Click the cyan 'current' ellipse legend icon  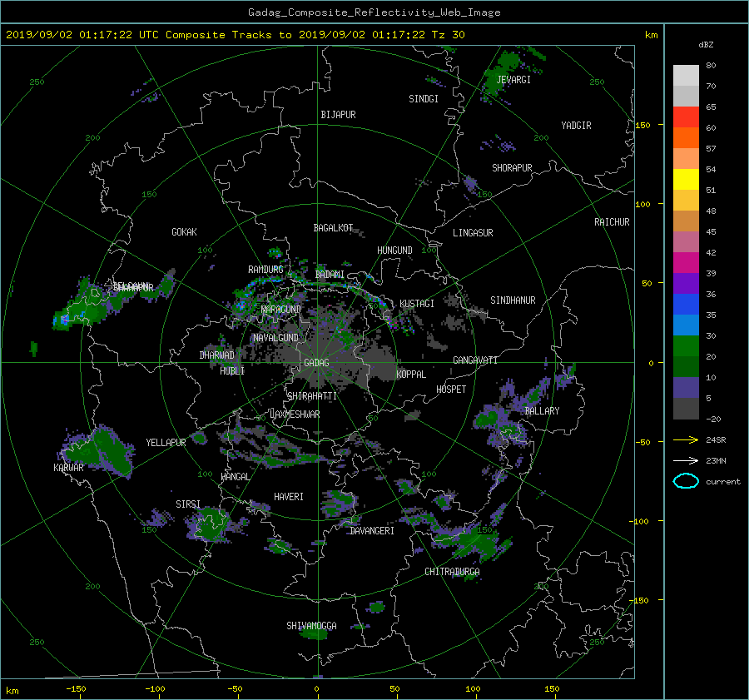[686, 481]
